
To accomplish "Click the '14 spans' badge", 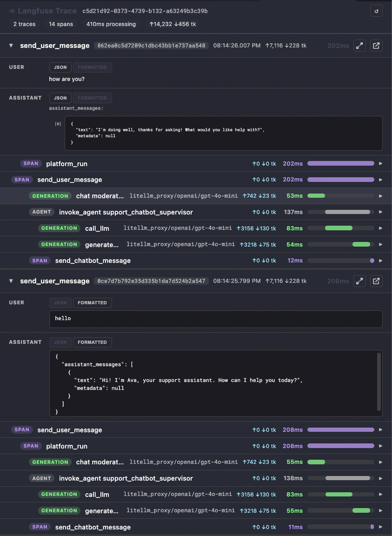I will coord(61,24).
